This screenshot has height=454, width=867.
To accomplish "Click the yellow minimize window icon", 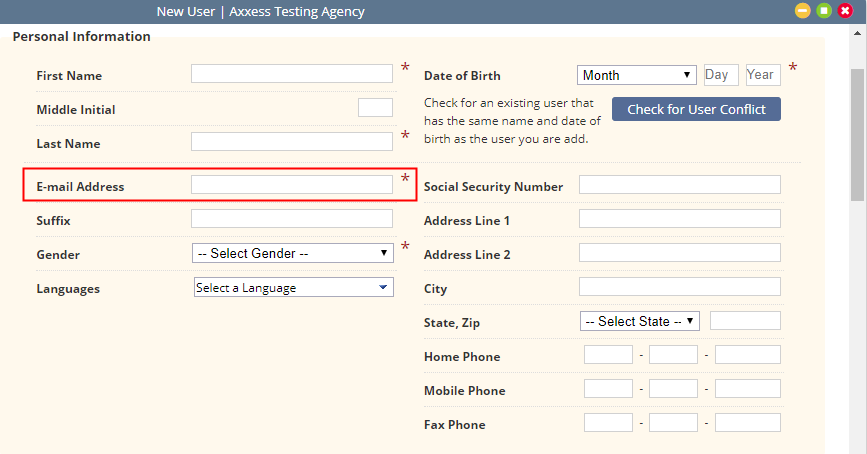I will click(x=802, y=11).
